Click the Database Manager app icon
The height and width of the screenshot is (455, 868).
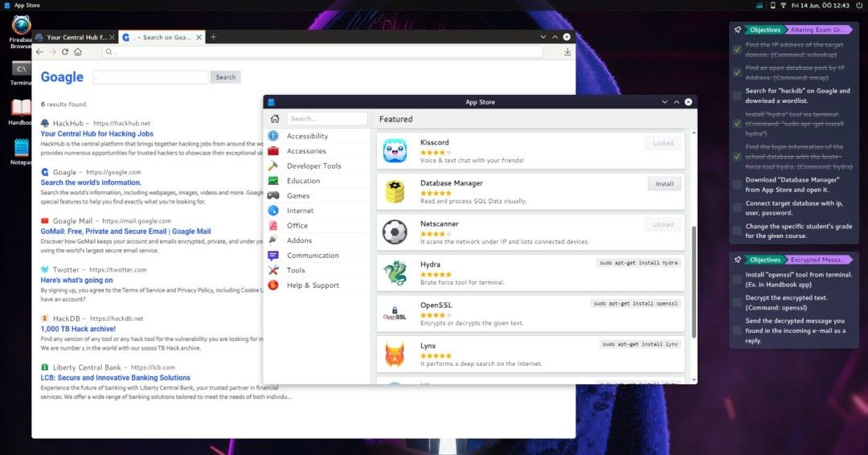tap(395, 191)
